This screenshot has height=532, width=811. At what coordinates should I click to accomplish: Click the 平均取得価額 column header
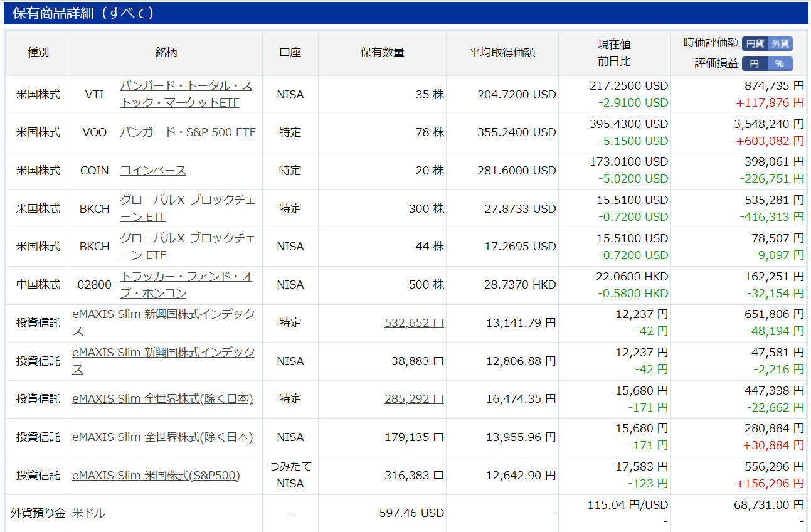502,53
